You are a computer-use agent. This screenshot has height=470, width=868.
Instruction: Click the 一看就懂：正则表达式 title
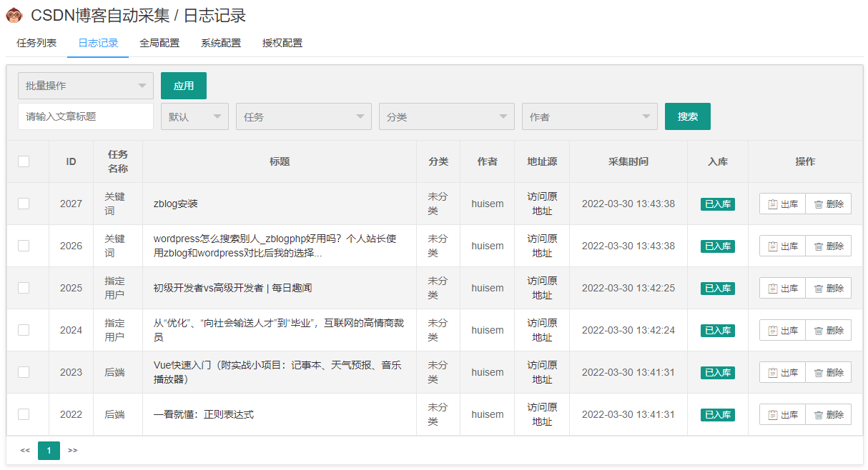(x=204, y=414)
